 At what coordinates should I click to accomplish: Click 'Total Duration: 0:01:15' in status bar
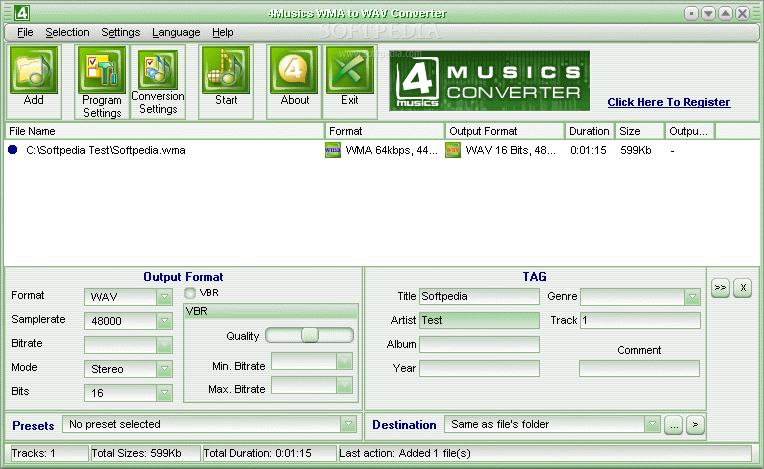268,453
